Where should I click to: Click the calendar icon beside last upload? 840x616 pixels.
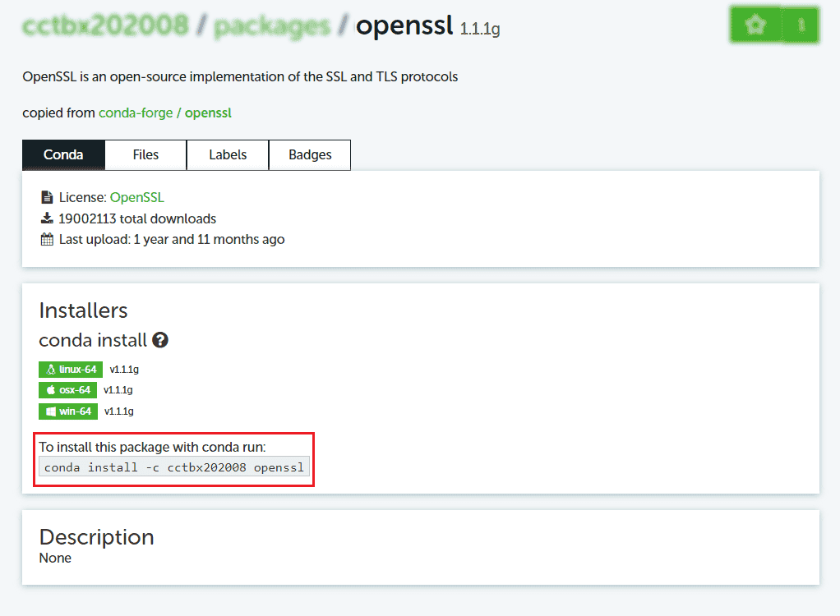[47, 240]
